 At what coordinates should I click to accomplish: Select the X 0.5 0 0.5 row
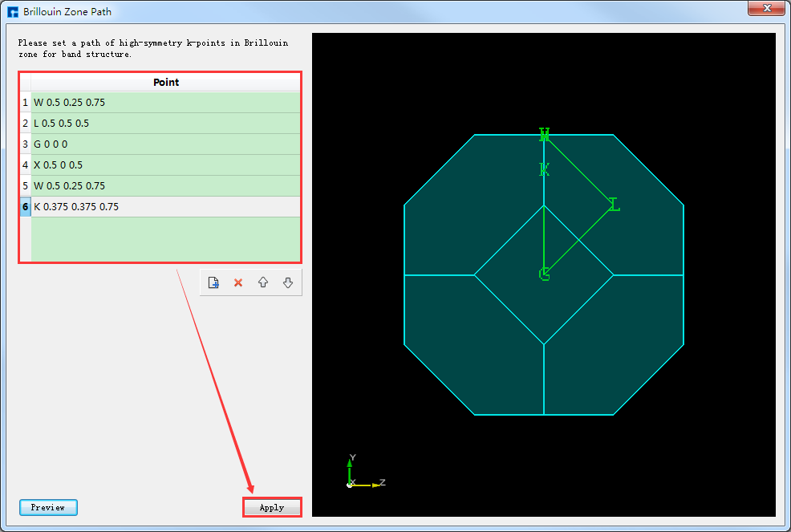pyautogui.click(x=165, y=165)
